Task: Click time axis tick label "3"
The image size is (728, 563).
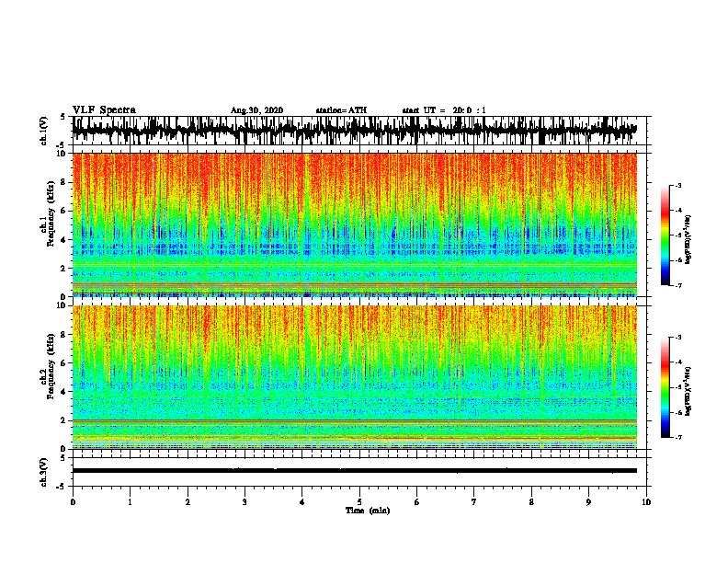Action: pyautogui.click(x=245, y=502)
